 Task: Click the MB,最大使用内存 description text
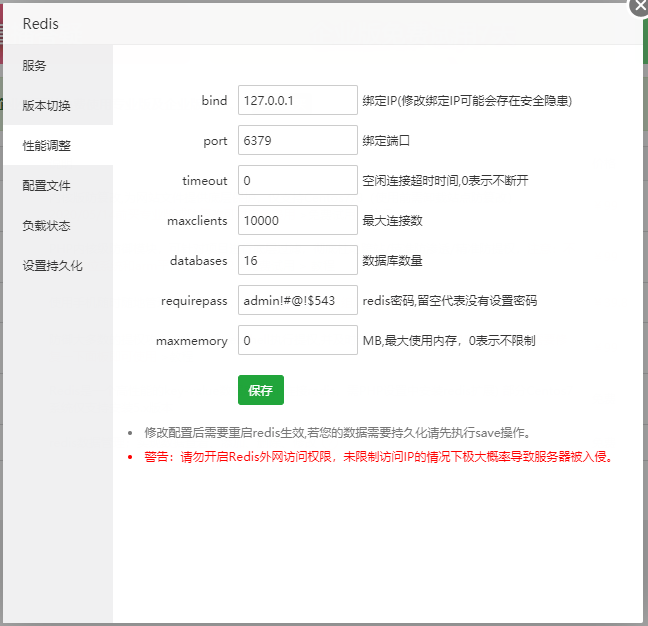pos(449,341)
